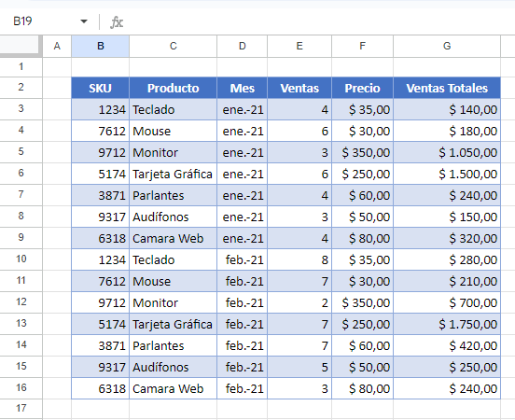Image resolution: width=515 pixels, height=420 pixels.
Task: Select column F header
Action: tap(362, 46)
